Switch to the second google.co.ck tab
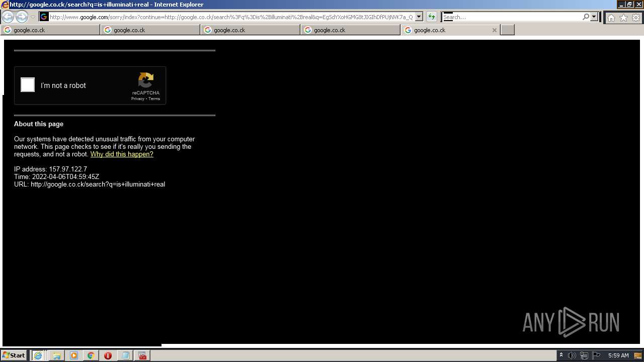 click(150, 30)
